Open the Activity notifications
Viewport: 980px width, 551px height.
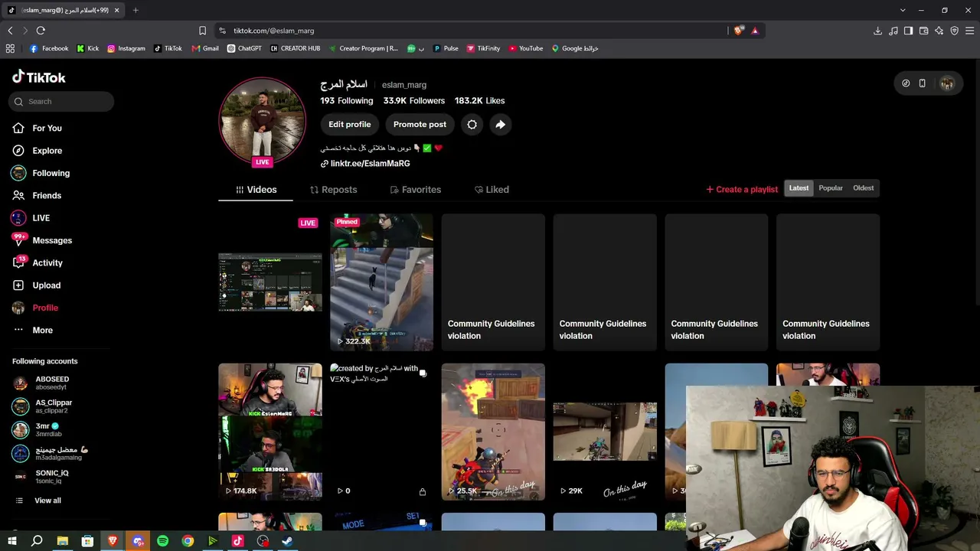[47, 262]
